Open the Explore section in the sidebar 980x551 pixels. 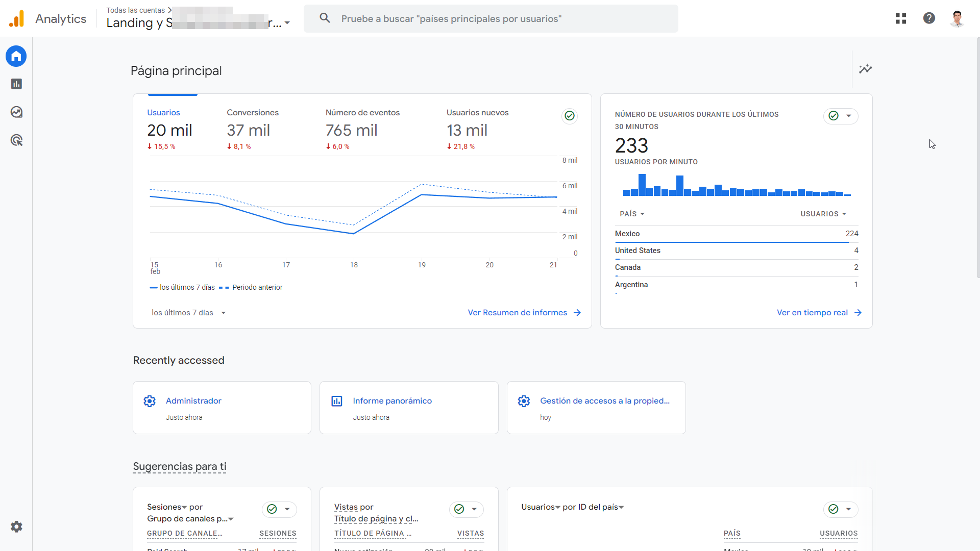pos(16,112)
